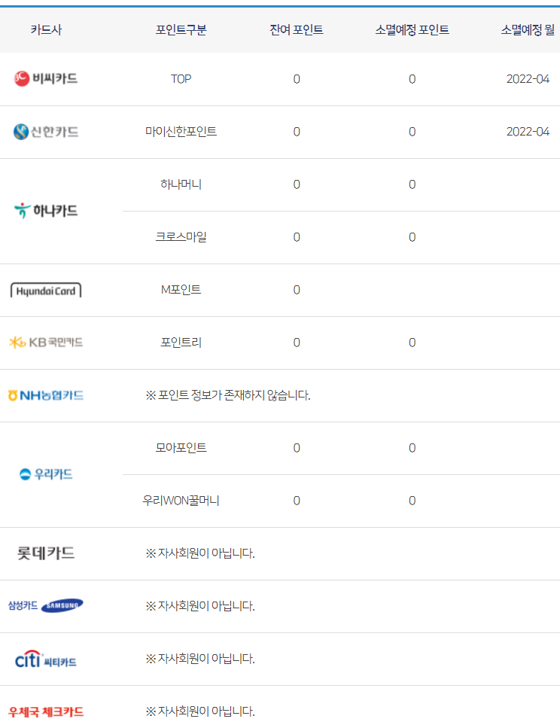
Task: Click expiring points 0 for 크로스마일
Action: (x=412, y=237)
